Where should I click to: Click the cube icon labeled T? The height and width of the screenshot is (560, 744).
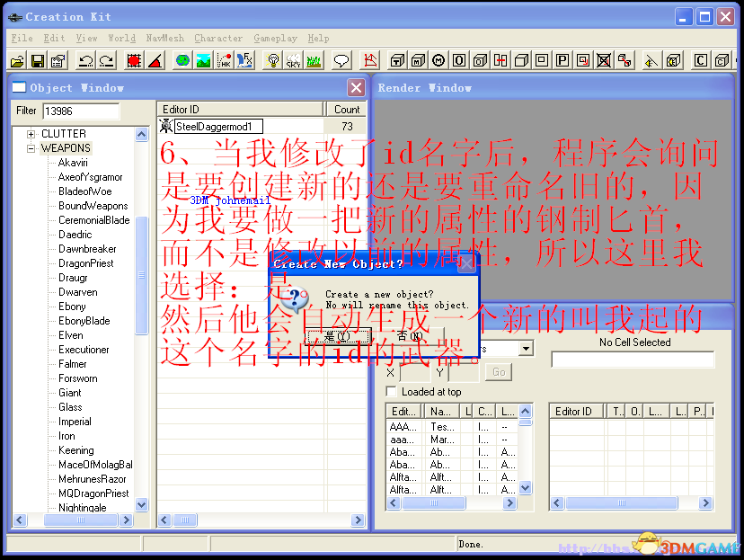[397, 61]
